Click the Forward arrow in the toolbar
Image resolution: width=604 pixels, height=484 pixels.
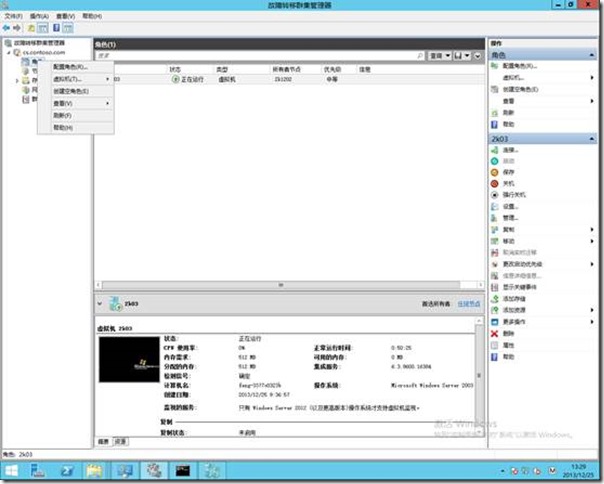[17, 28]
